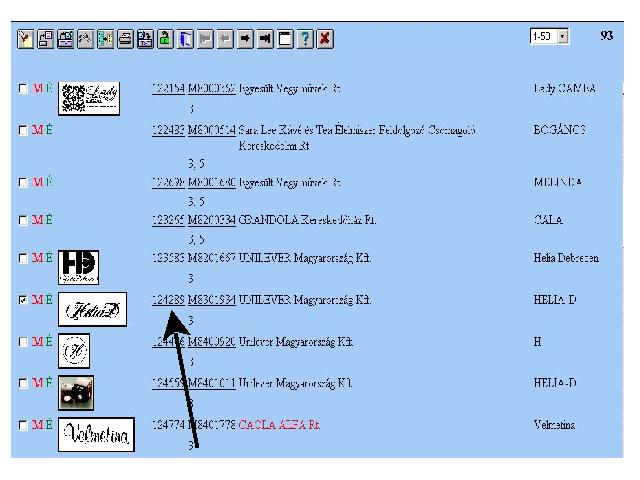Click the wrench tools toolbar icon
The image size is (640, 480).
85,39
